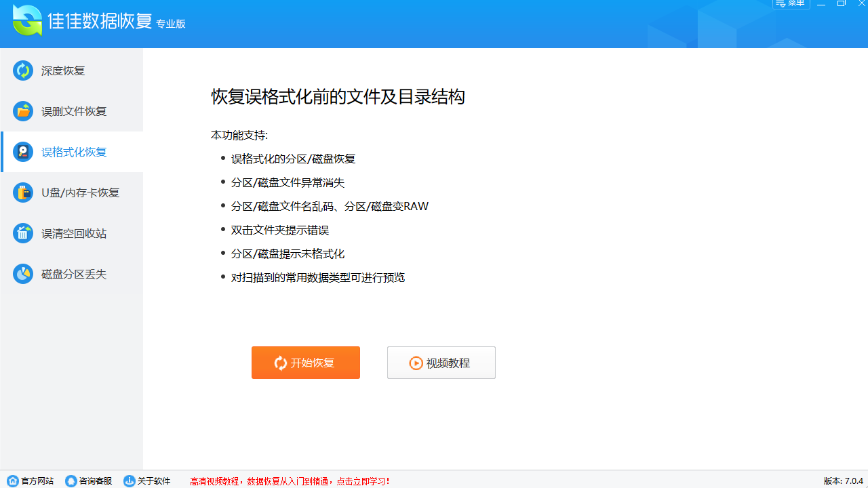Open 磁盘分区丢失 partition recovery
The image size is (868, 488).
click(71, 274)
